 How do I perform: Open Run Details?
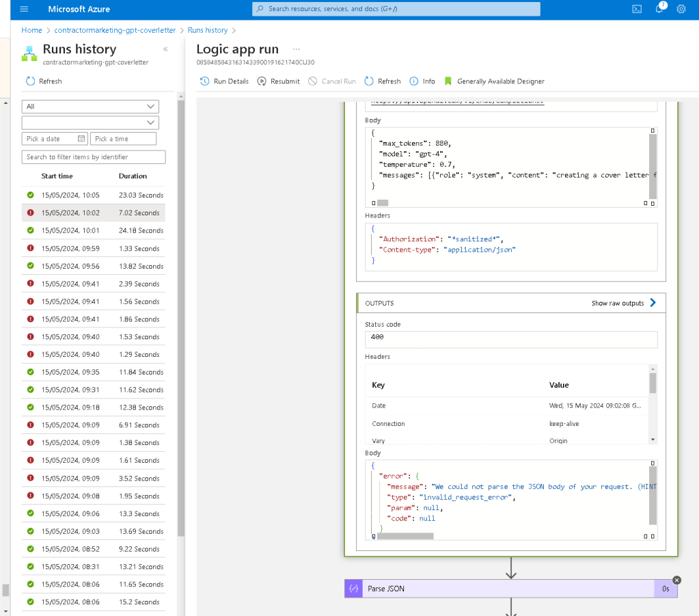(224, 81)
